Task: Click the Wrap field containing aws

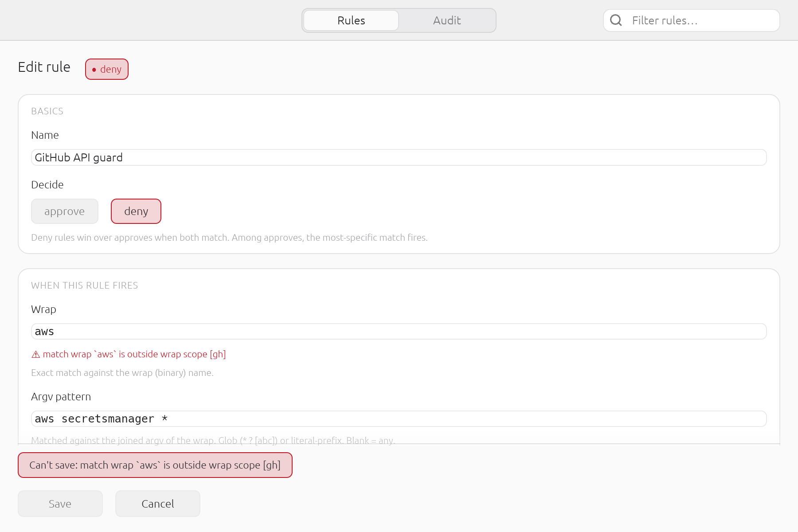Action: (399, 332)
